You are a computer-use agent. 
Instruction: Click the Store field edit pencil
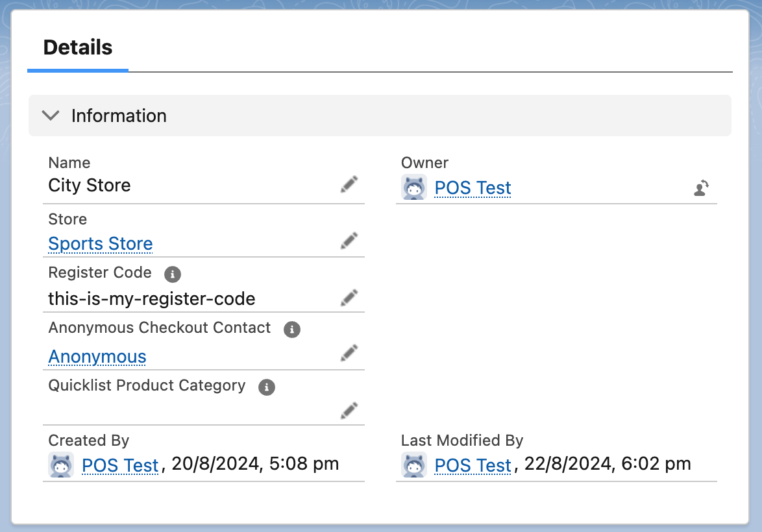(x=349, y=241)
